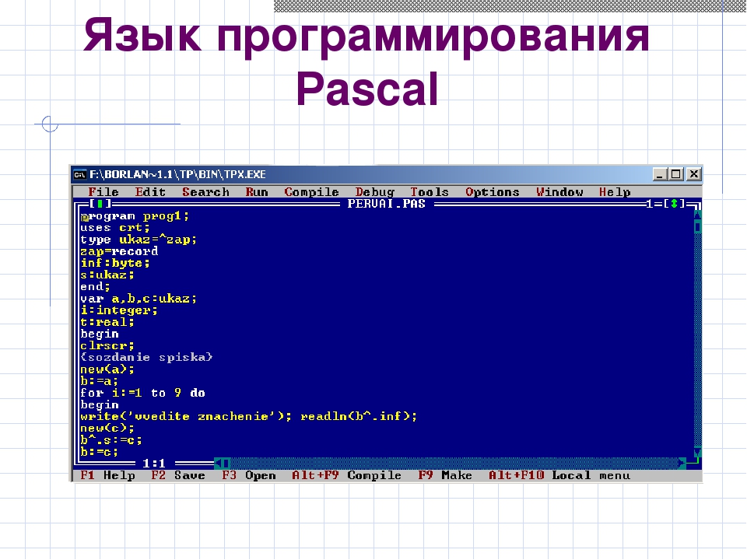Viewport: 747px width, 560px height.
Task: Click F1 Help in status bar
Action: tap(107, 474)
